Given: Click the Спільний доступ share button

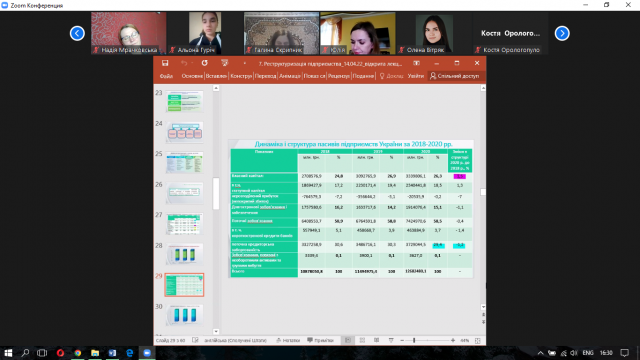Looking at the screenshot, I should click(x=455, y=76).
